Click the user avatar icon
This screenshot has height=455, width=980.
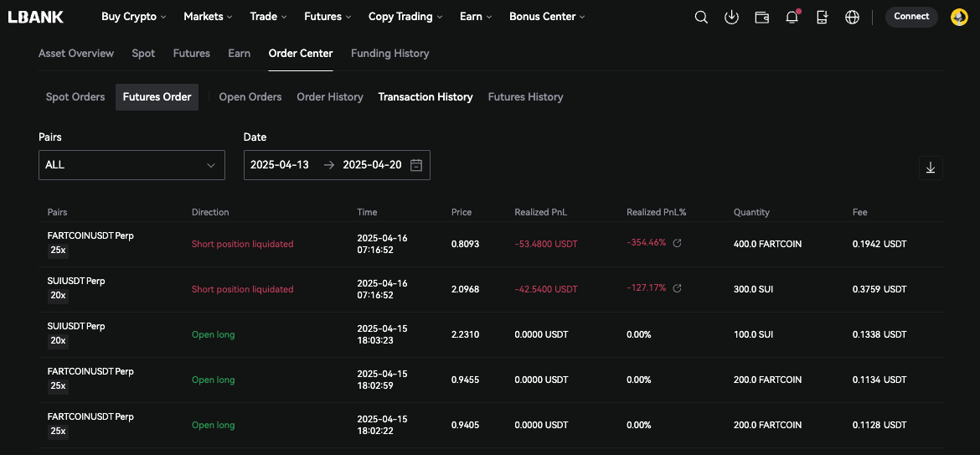(x=959, y=17)
